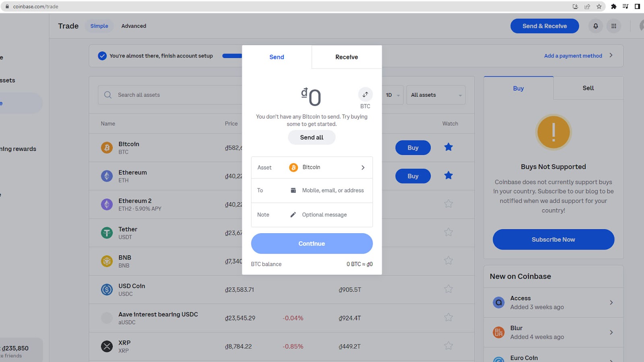Screen dimensions: 644x362
Task: Expand the Blur listing chevron
Action: tap(611, 332)
